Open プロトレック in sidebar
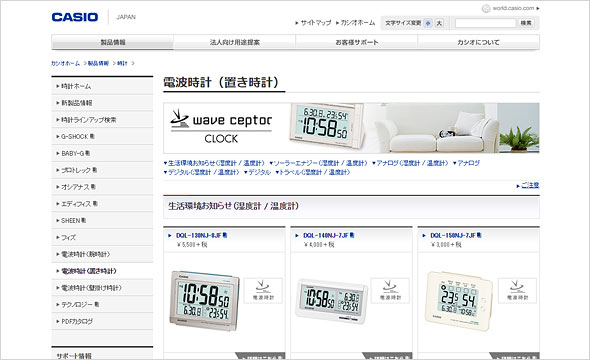Image resolution: width=590 pixels, height=360 pixels. pyautogui.click(x=102, y=170)
